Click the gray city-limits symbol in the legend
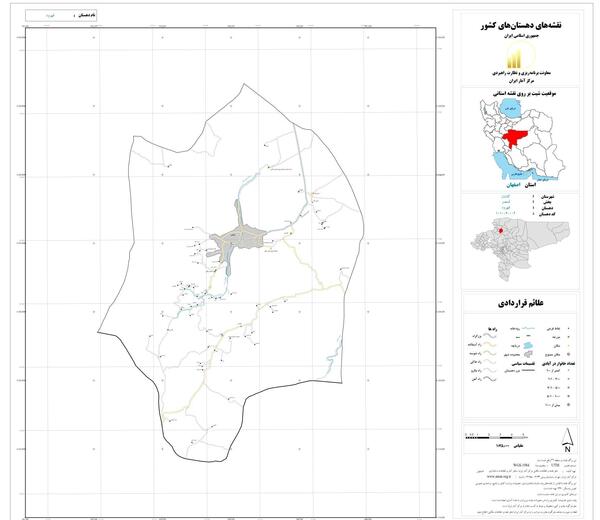The width and height of the screenshot is (600, 520). 528,354
